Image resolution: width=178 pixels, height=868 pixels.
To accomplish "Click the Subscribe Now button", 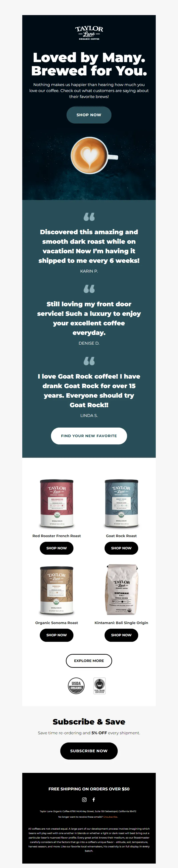I will tap(89, 751).
